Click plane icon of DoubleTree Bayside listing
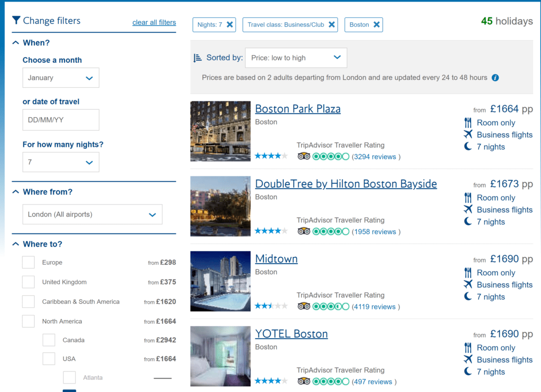This screenshot has height=392, width=541. pyautogui.click(x=468, y=209)
